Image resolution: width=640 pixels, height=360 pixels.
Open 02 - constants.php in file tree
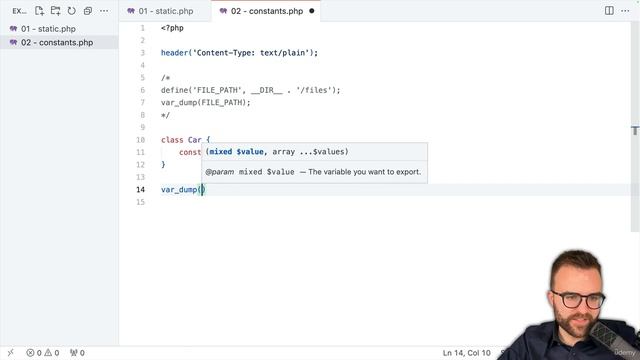59,42
